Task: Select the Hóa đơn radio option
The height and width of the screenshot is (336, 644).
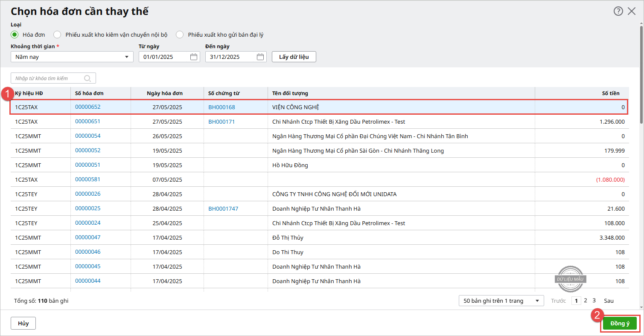Action: (x=15, y=35)
